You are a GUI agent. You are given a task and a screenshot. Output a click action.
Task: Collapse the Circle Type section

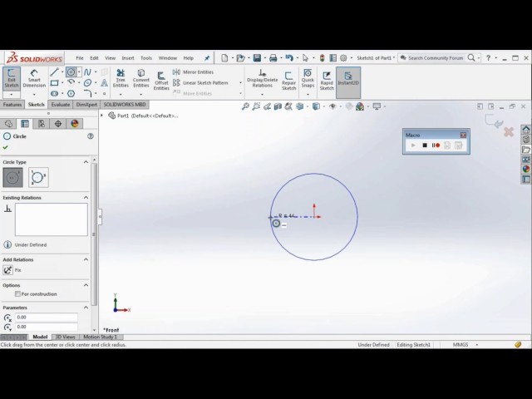86,162
